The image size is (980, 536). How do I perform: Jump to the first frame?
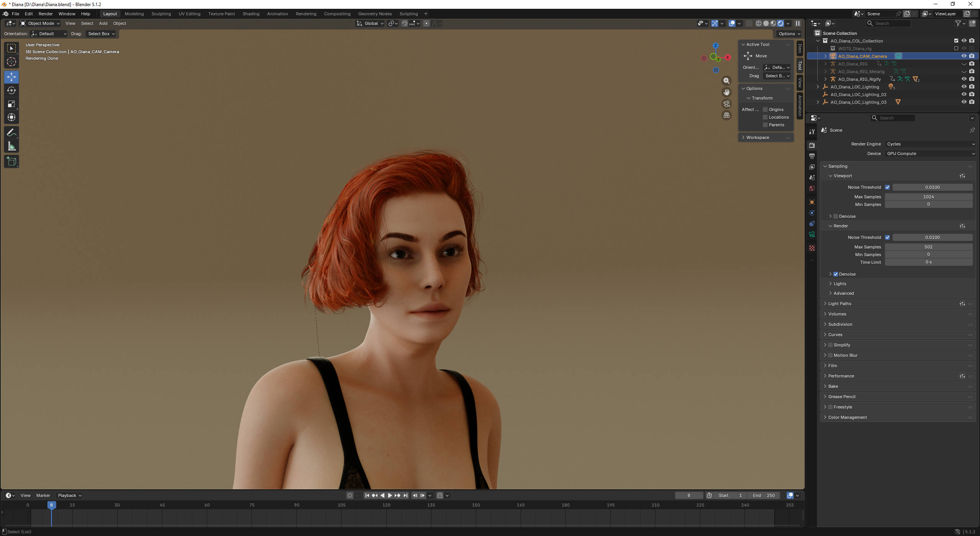coord(367,495)
